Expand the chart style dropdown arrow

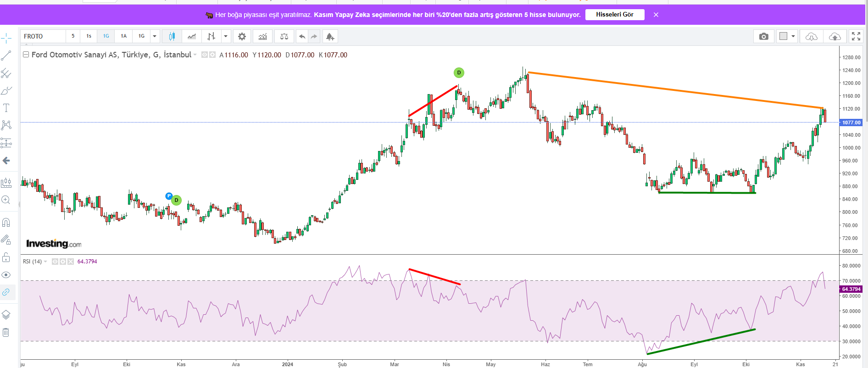point(225,36)
